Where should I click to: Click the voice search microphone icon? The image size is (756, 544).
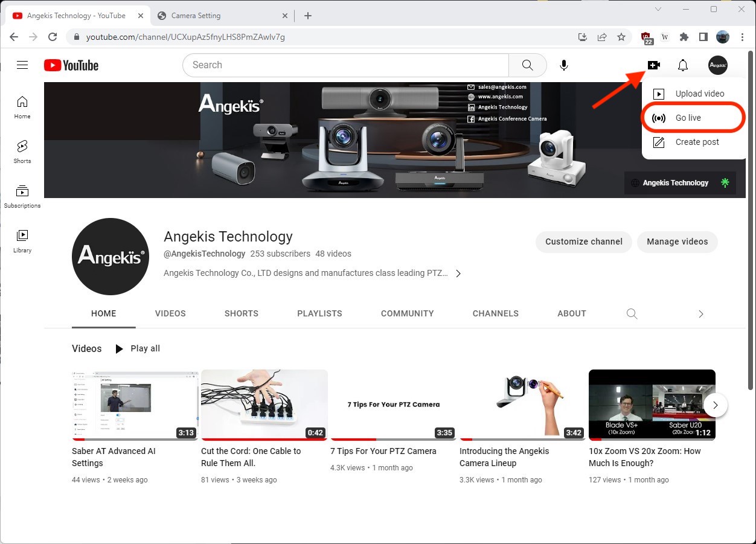click(564, 65)
